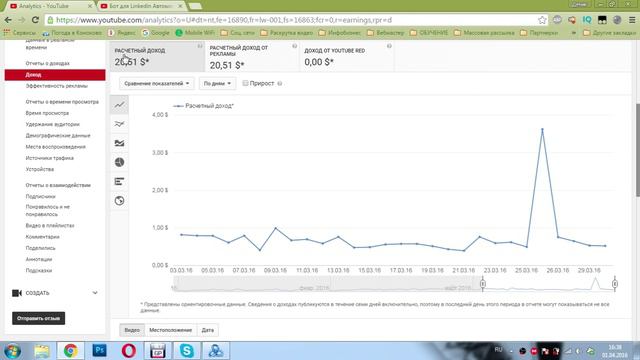The height and width of the screenshot is (360, 640).
Task: Select the bar chart icon
Action: pos(119,182)
